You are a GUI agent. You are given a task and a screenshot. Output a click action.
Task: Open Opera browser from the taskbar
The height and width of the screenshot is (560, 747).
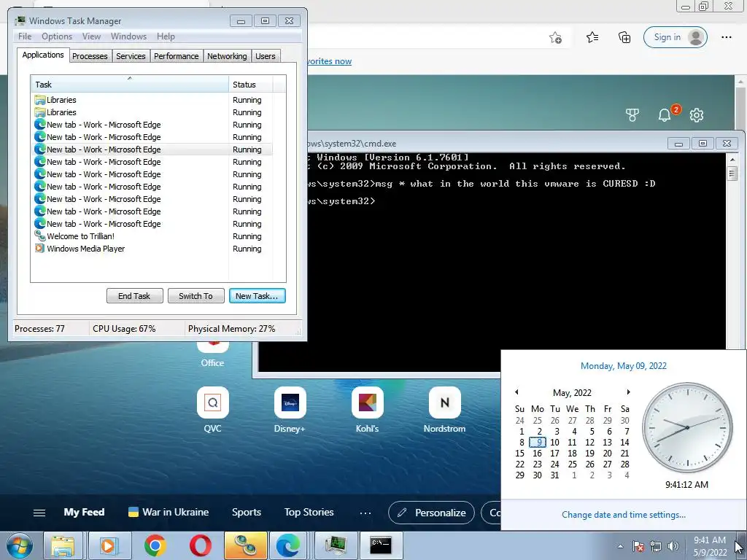click(x=200, y=545)
